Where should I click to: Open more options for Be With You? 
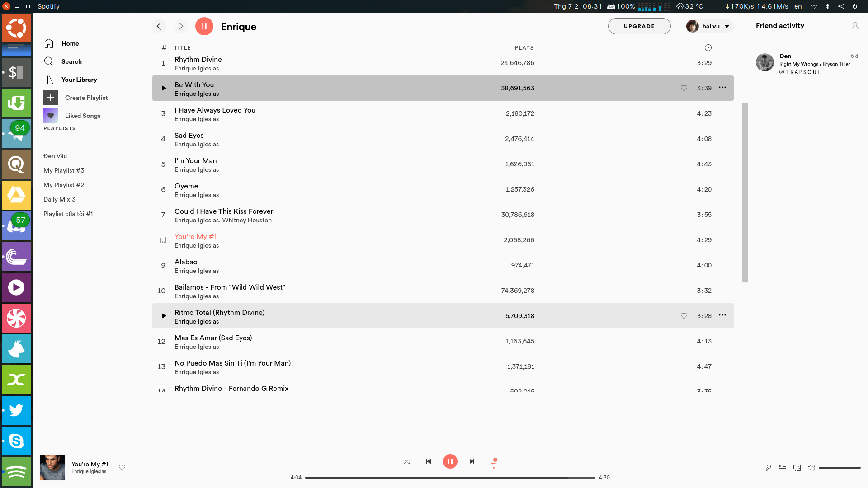(722, 88)
